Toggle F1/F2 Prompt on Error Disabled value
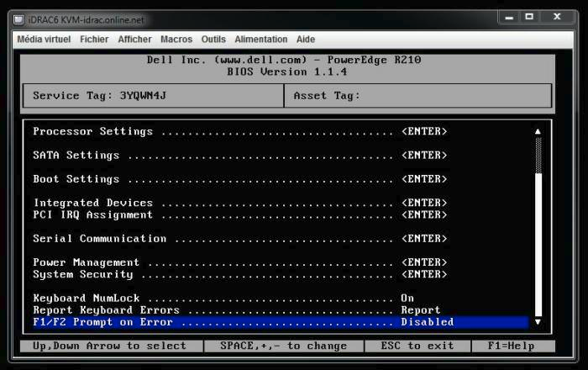The width and height of the screenshot is (588, 370). (x=427, y=322)
